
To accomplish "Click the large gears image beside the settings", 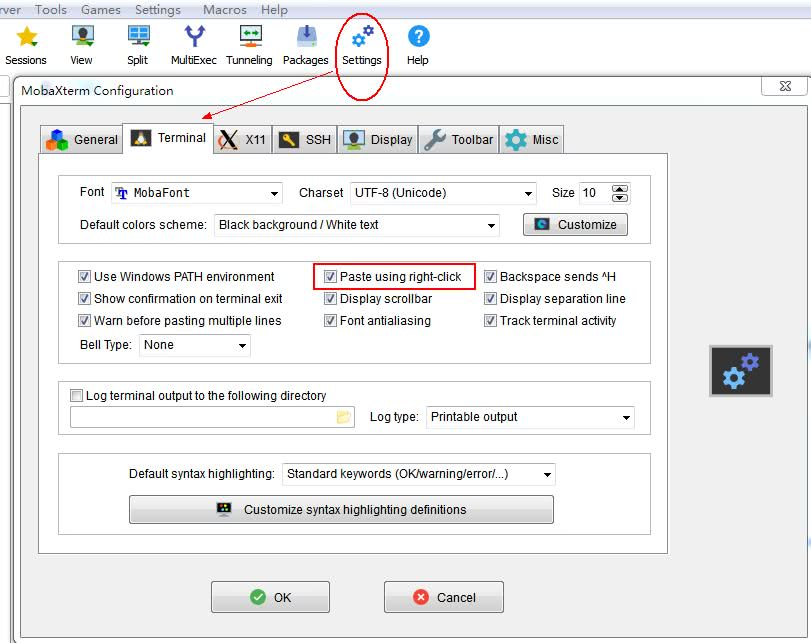I will [741, 371].
